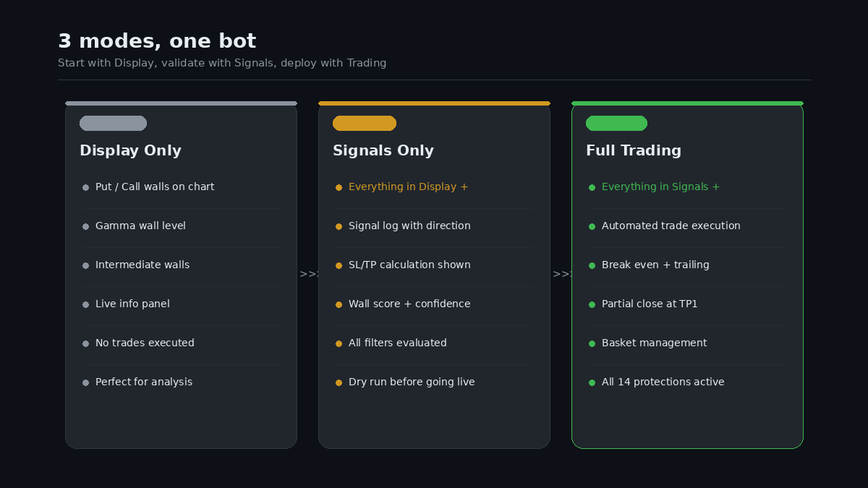
Task: Click the Everything in Display + text
Action: 408,187
